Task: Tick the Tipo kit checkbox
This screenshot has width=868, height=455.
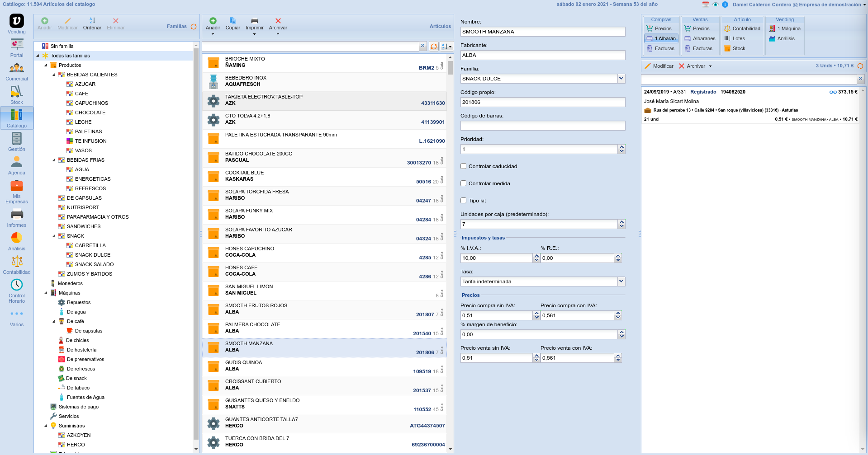Action: point(464,201)
